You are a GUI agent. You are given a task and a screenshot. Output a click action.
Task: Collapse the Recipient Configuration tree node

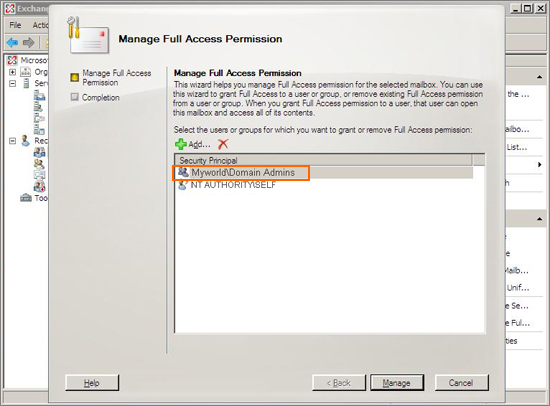pyautogui.click(x=12, y=141)
